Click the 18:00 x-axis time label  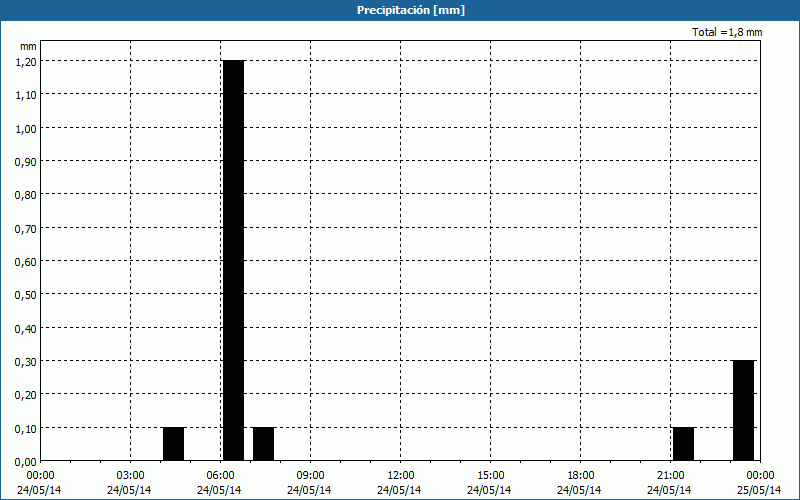pyautogui.click(x=580, y=476)
